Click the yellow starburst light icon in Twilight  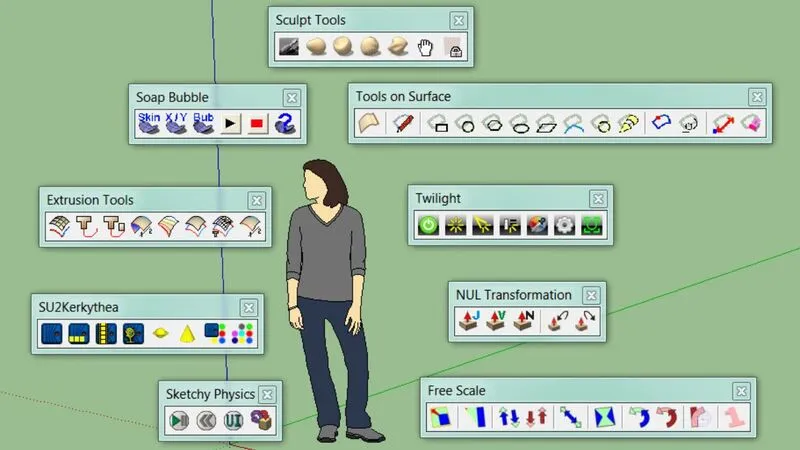point(455,225)
